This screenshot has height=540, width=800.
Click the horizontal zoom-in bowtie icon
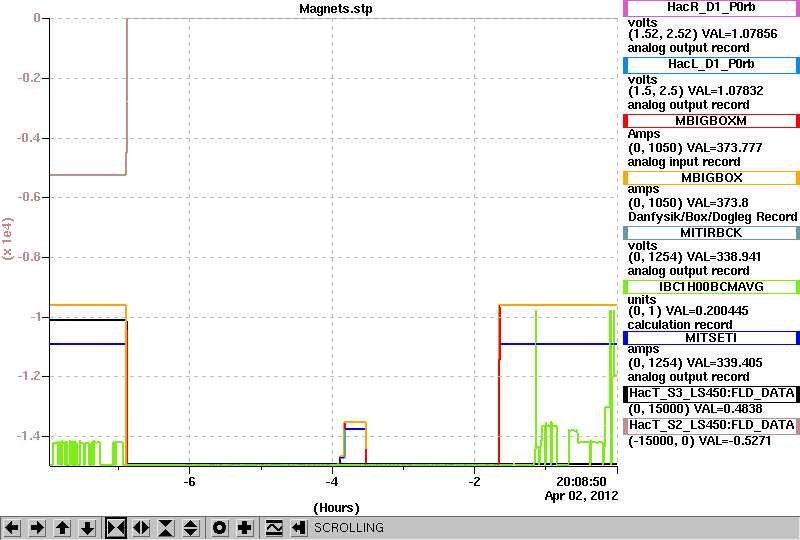point(116,527)
